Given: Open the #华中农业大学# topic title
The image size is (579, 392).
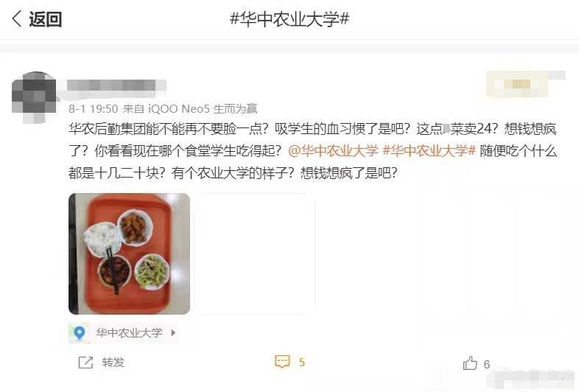Looking at the screenshot, I should coord(289,18).
